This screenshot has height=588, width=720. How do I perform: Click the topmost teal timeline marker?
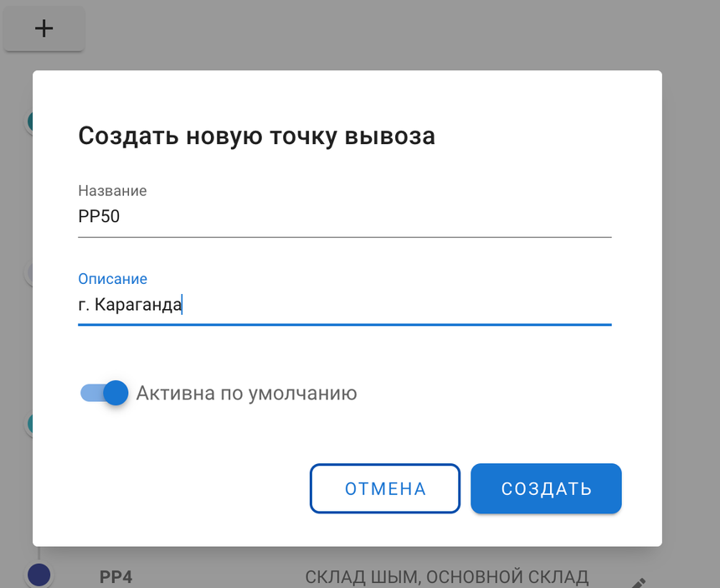tap(30, 121)
